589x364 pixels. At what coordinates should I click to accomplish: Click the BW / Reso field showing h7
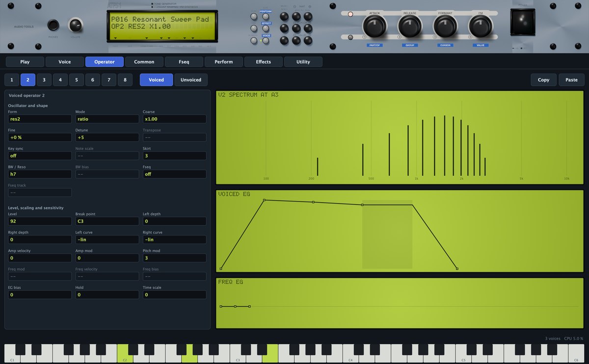(x=40, y=174)
